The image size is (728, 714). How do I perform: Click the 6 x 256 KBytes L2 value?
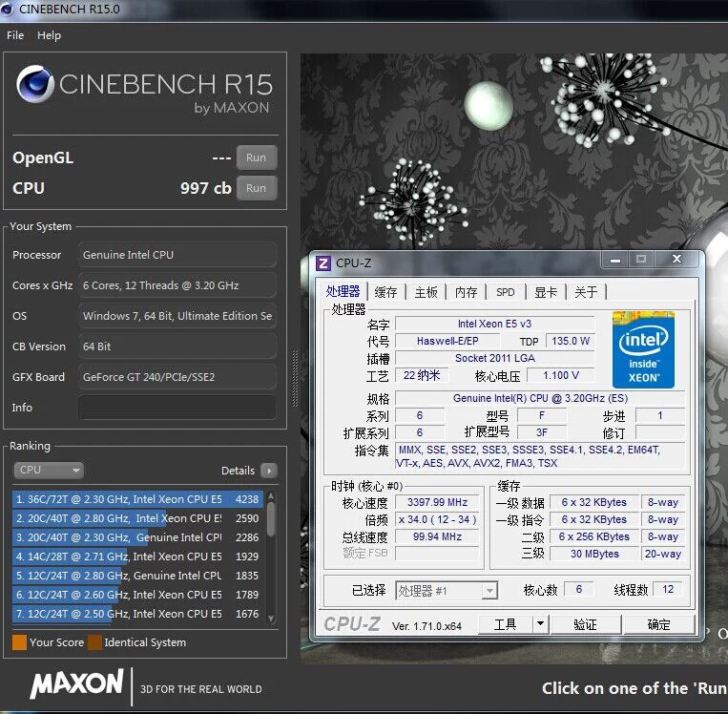click(x=594, y=536)
